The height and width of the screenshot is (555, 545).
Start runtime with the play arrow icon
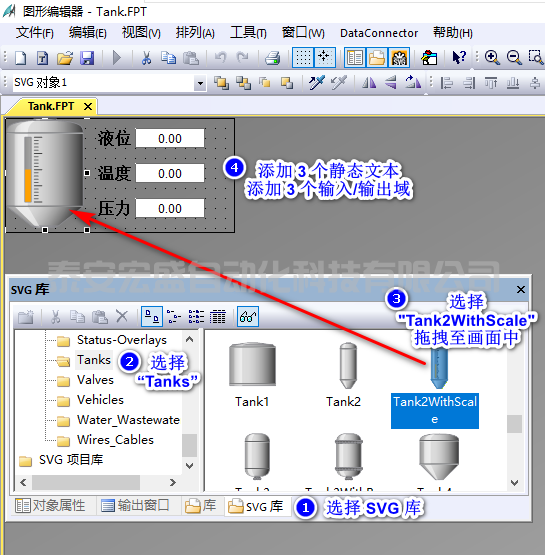click(116, 57)
